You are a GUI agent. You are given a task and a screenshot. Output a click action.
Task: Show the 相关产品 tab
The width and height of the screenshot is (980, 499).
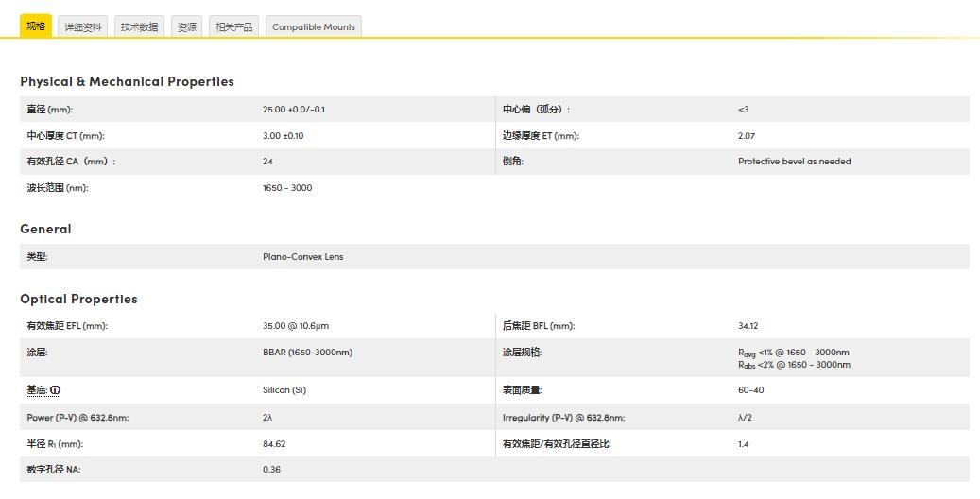[233, 27]
